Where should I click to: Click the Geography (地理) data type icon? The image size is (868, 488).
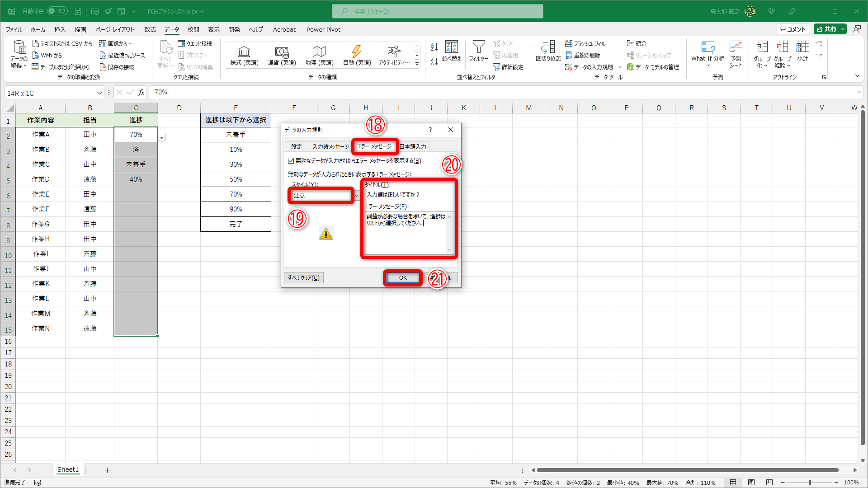(x=319, y=52)
